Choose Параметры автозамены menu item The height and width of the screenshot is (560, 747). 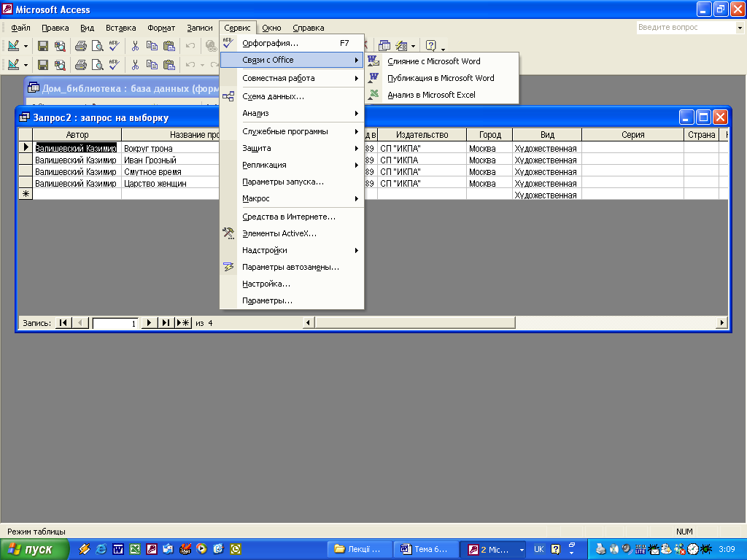(x=292, y=267)
